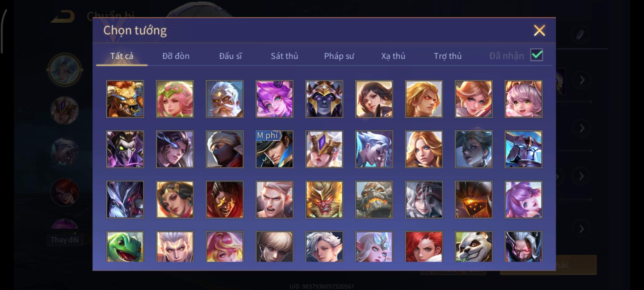Filter by 'Xạ thủ' tab
Screen dimensions: 644x290
(x=393, y=56)
